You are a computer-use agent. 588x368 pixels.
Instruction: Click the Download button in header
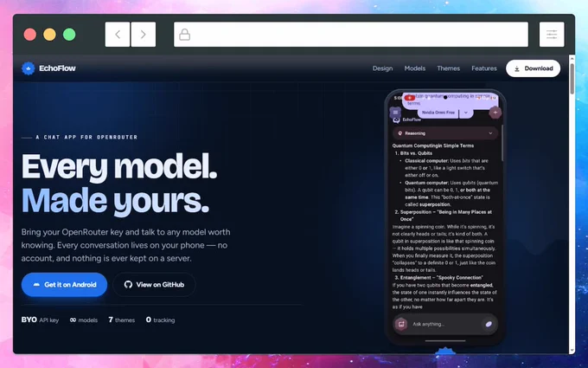533,68
